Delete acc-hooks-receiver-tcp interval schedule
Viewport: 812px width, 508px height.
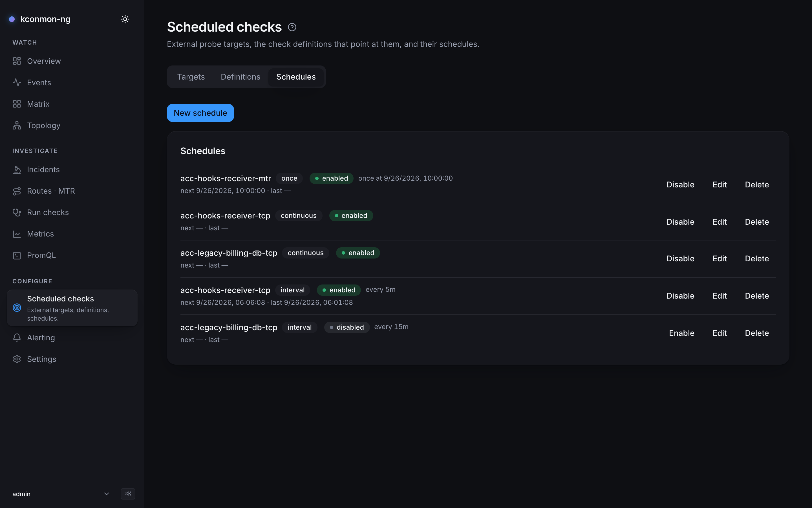[757, 296]
